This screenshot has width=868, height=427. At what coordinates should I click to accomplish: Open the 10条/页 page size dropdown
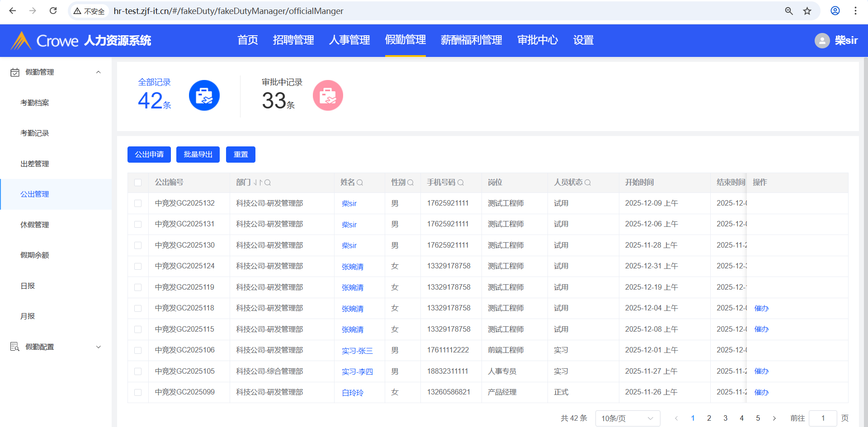point(627,418)
